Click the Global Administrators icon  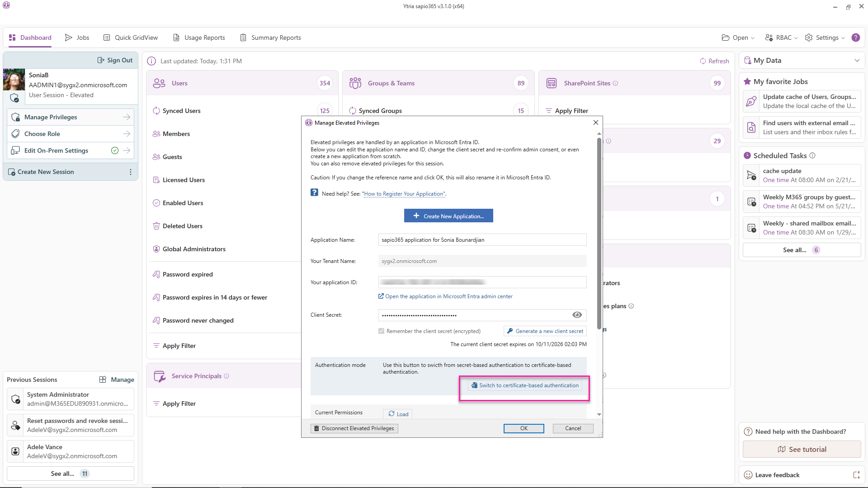coord(156,249)
